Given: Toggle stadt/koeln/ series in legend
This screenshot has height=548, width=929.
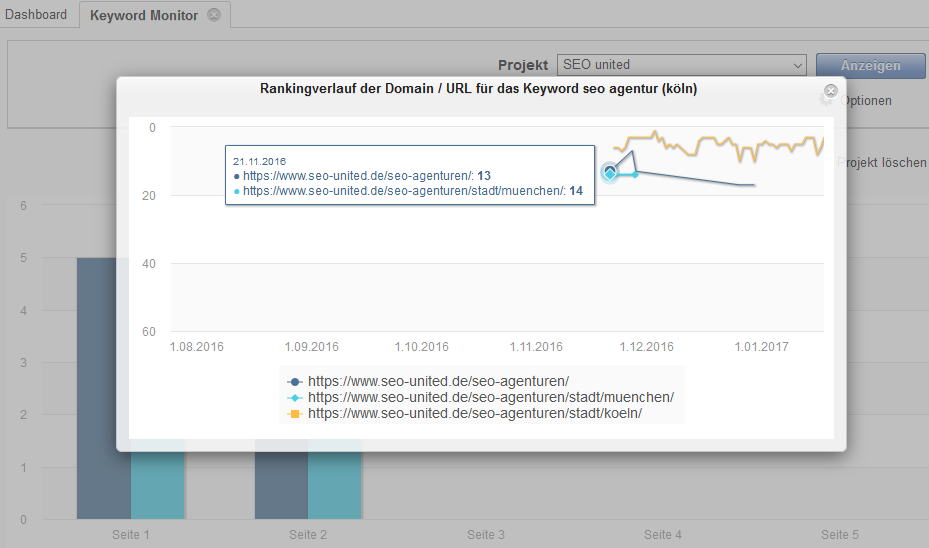Looking at the screenshot, I should (475, 414).
